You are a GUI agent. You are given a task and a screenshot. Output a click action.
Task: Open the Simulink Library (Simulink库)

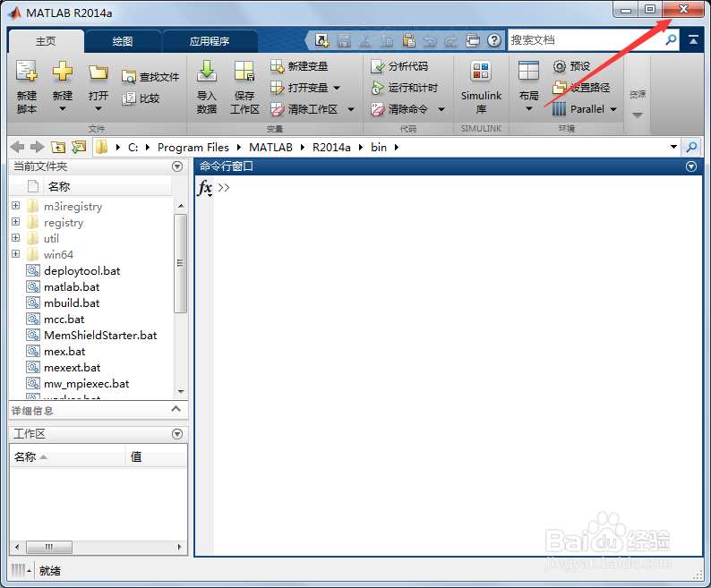pyautogui.click(x=481, y=87)
